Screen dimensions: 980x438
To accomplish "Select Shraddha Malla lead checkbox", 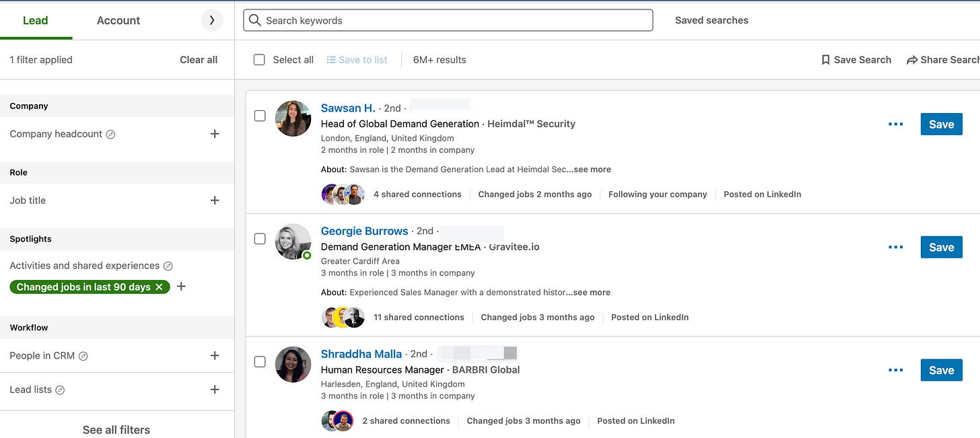I will [260, 362].
